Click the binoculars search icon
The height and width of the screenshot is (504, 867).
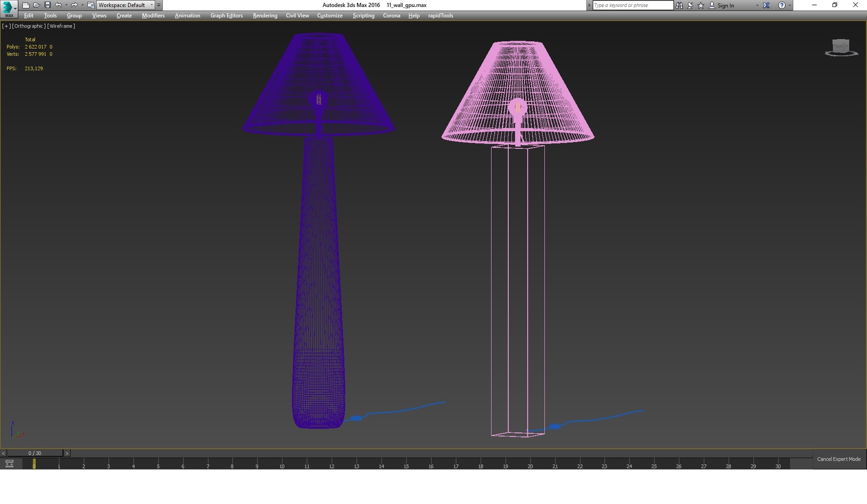[x=679, y=5]
